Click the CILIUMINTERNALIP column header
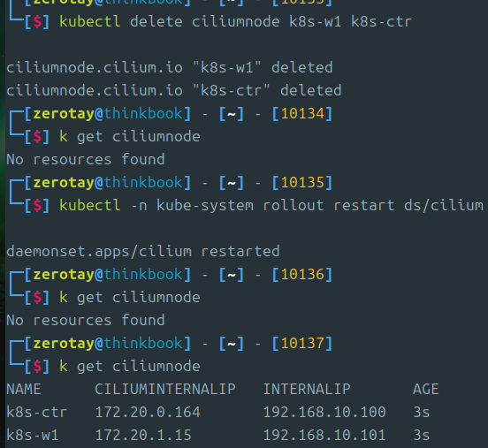Image resolution: width=488 pixels, height=448 pixels. [165, 389]
